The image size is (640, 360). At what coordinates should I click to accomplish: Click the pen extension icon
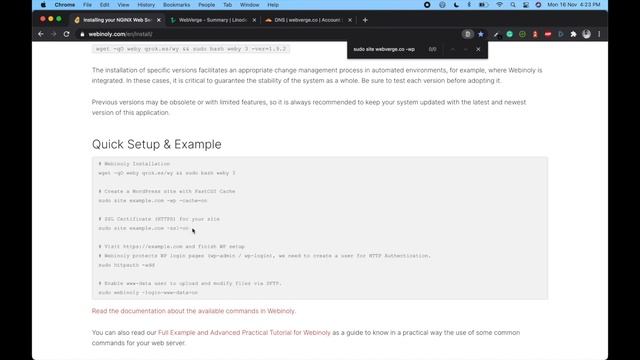496,35
